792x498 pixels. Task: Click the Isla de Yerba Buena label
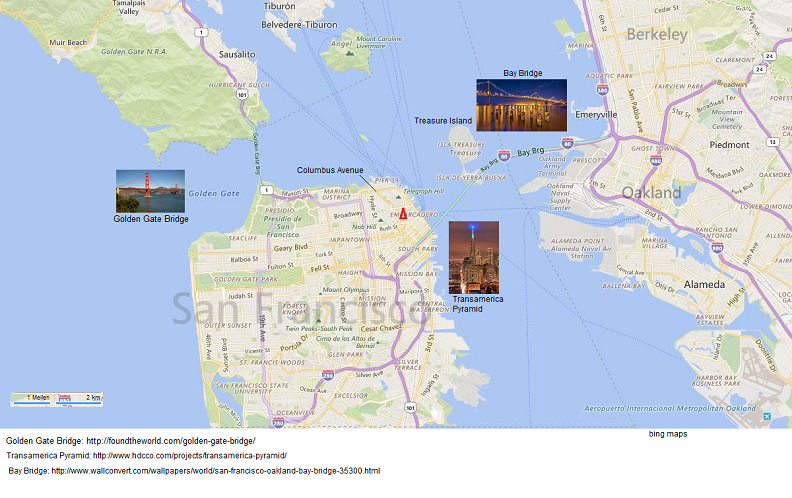(x=471, y=177)
